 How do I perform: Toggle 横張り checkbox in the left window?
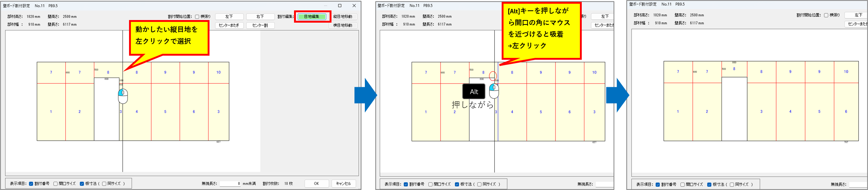point(197,17)
